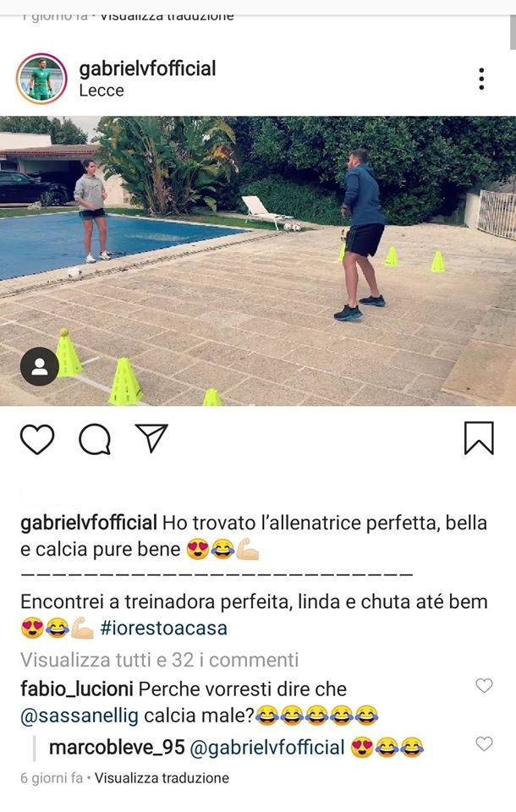Open fabio_lucioni's profile from comment
This screenshot has width=516, height=812.
pyautogui.click(x=77, y=689)
